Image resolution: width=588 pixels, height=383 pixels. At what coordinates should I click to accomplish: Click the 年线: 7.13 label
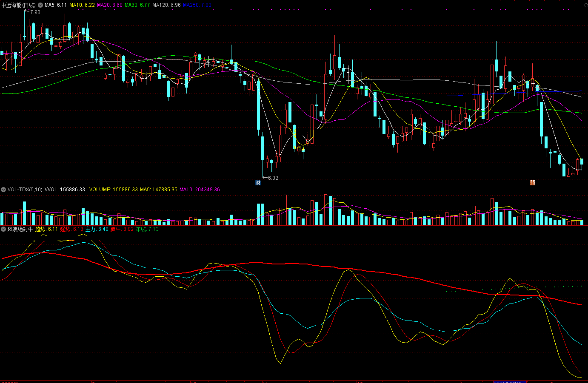(x=147, y=229)
